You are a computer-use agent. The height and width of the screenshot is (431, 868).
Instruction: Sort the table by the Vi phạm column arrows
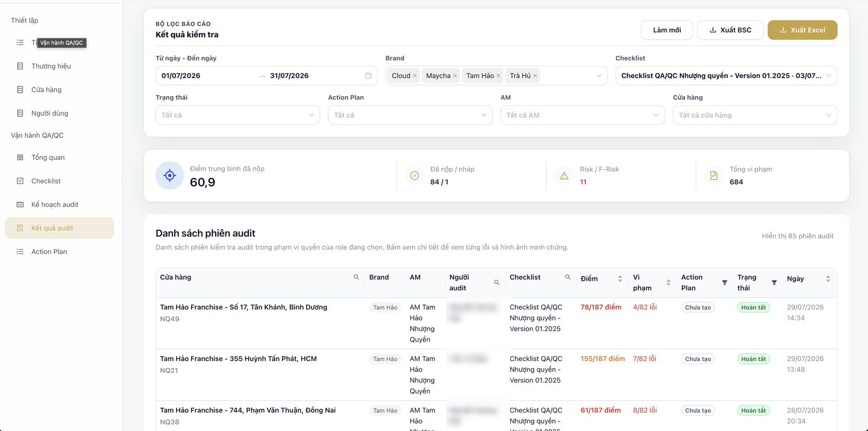coord(668,283)
